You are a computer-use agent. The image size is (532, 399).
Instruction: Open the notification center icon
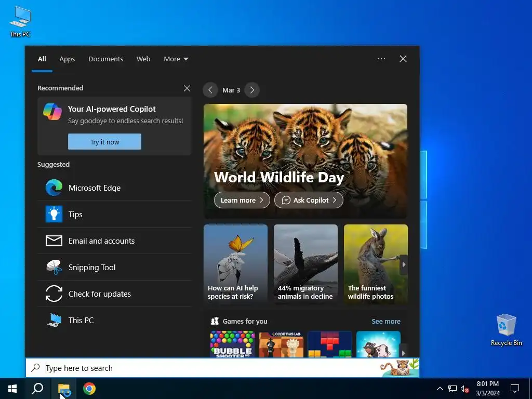point(515,389)
